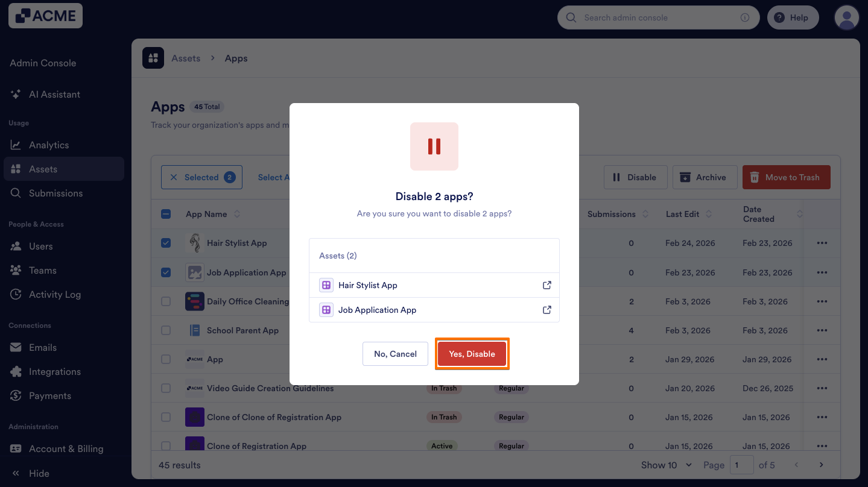
Task: Click the user avatar icon
Action: point(846,17)
